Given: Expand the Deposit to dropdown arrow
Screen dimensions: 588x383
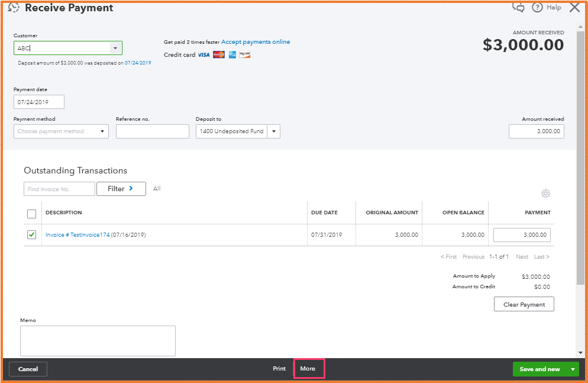Looking at the screenshot, I should 274,131.
